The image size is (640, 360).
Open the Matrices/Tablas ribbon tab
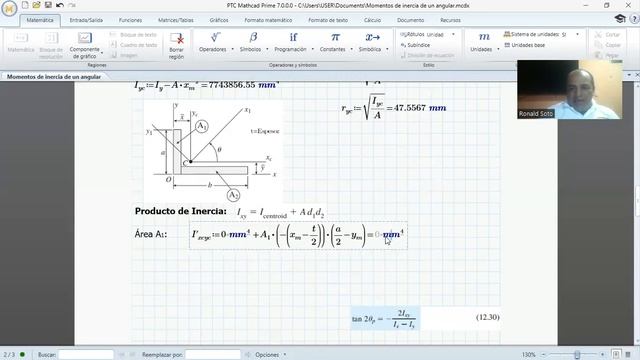point(176,20)
